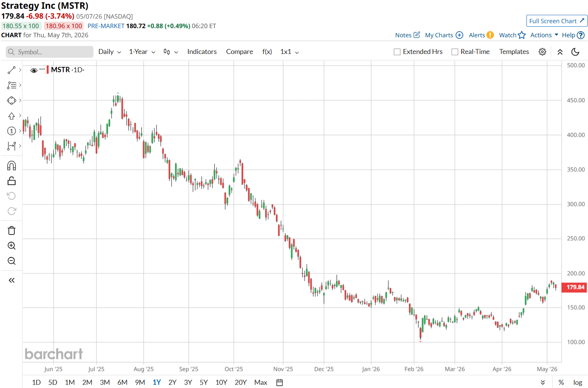
Task: Select the measure range tool
Action: pyautogui.click(x=11, y=146)
